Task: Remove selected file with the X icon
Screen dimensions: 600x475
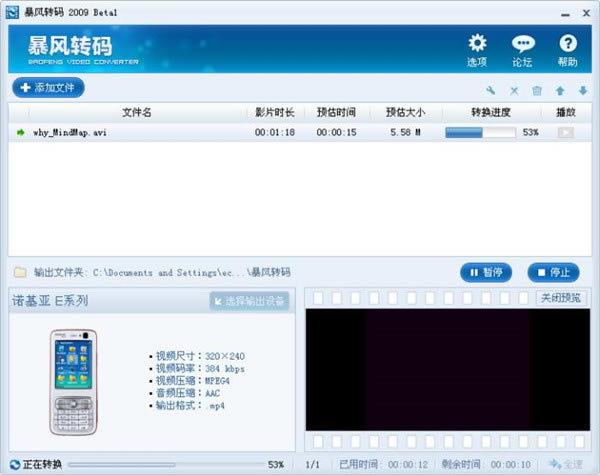Action: tap(514, 91)
